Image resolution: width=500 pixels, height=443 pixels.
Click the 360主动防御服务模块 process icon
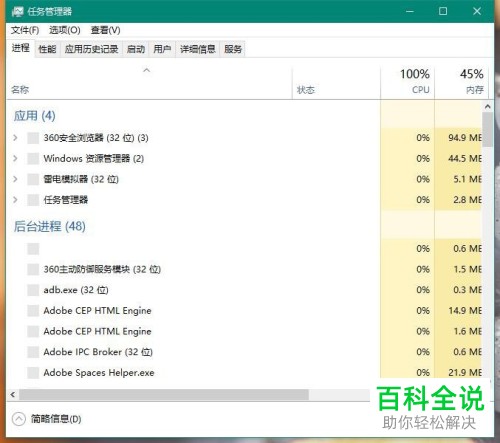pos(33,269)
